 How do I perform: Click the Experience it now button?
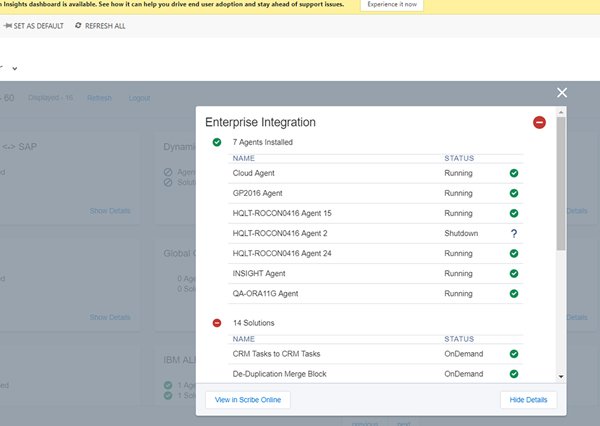pos(392,5)
